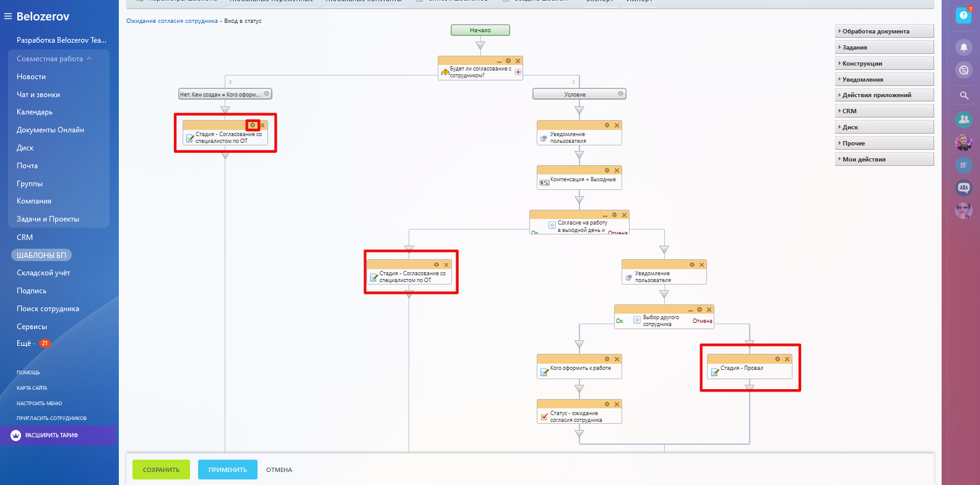Screen dimensions: 980x485
Task: Open the chat messages icon in the right panel
Action: coord(963,70)
